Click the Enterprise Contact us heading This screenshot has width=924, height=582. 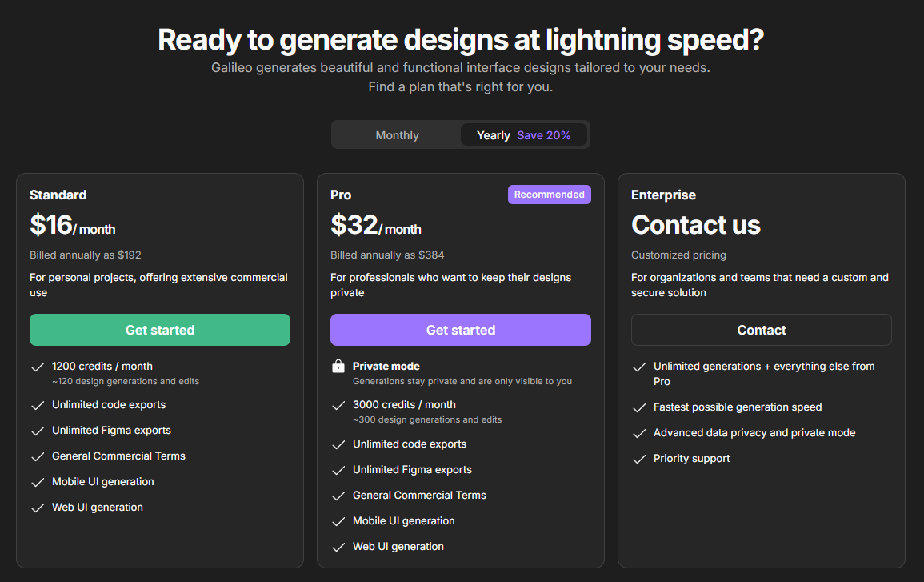(x=695, y=225)
